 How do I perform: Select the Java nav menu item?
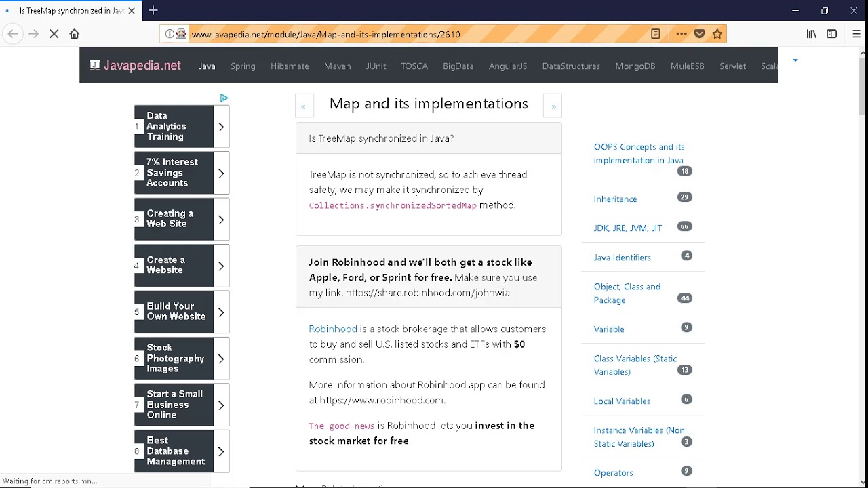tap(207, 66)
